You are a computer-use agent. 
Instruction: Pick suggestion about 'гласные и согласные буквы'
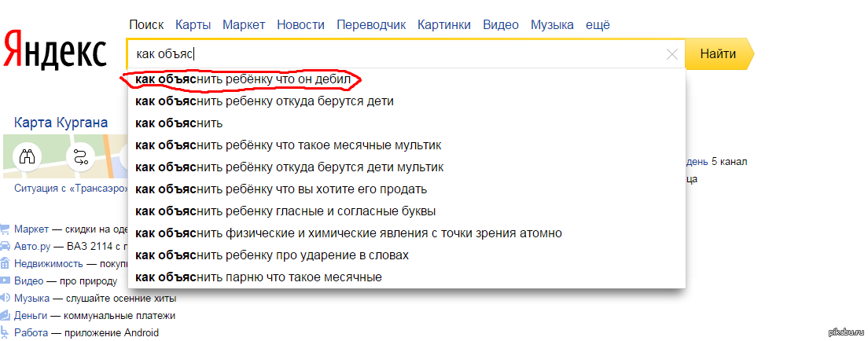pos(285,211)
